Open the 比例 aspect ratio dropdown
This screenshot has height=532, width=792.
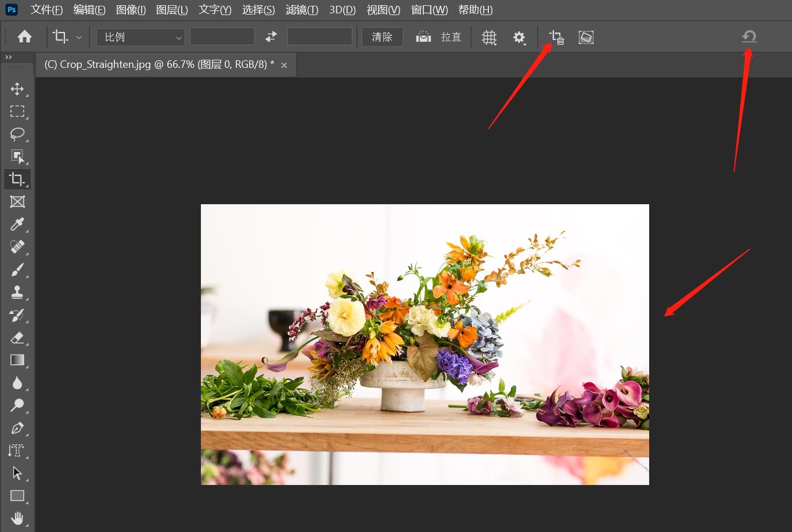pos(140,37)
